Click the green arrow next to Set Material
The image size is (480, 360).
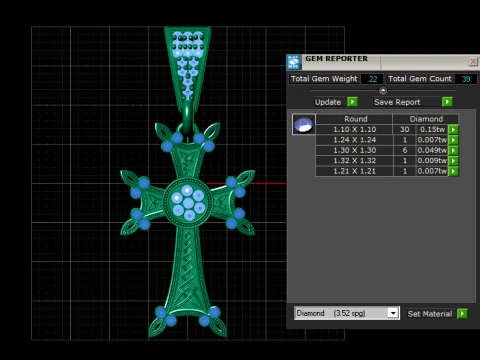tap(462, 313)
